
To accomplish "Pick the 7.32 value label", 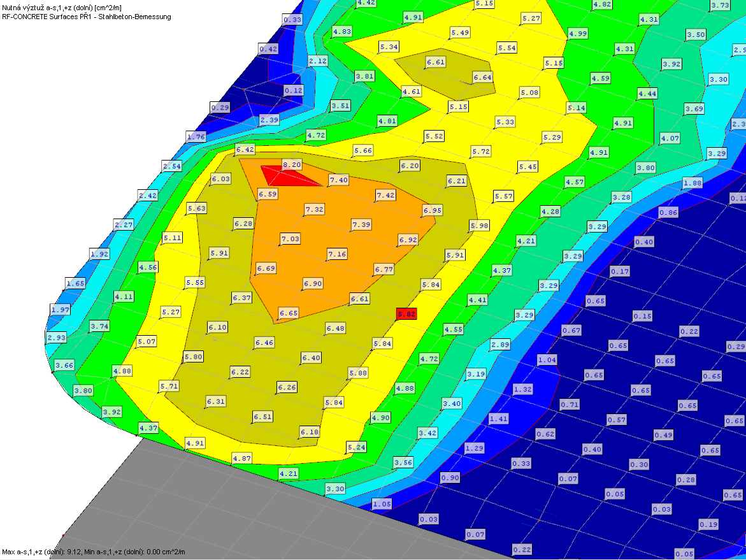I will pyautogui.click(x=315, y=210).
